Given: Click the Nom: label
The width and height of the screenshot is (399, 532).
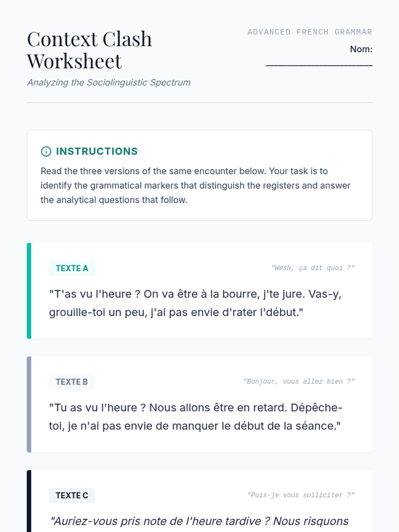Looking at the screenshot, I should point(361,49).
